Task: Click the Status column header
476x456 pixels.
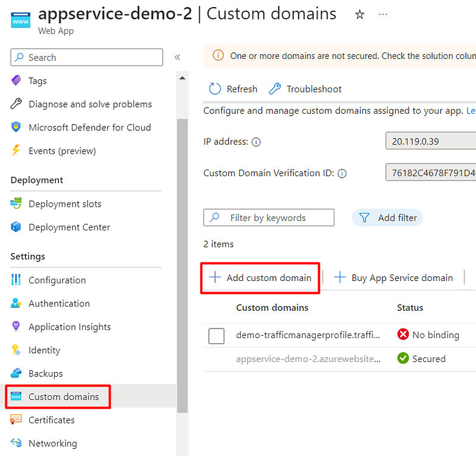Action: (410, 307)
